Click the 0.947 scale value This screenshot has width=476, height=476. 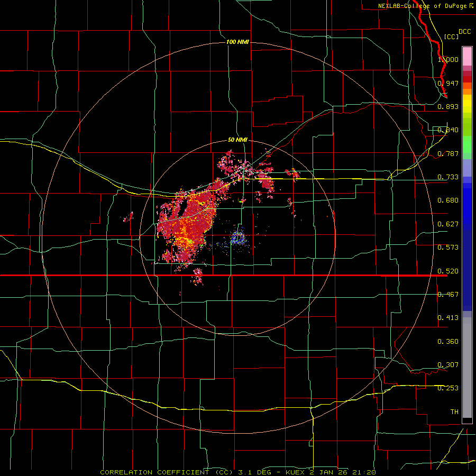coord(448,83)
